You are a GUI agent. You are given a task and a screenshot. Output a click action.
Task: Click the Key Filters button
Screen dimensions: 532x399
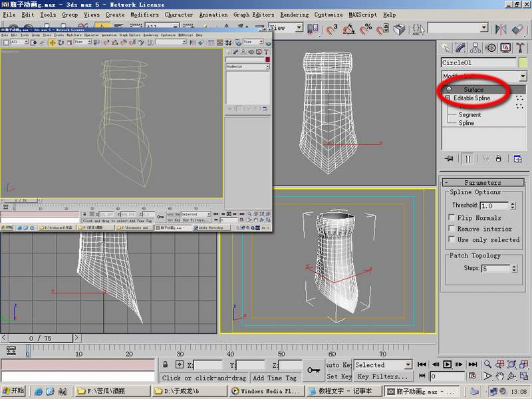[x=381, y=377]
